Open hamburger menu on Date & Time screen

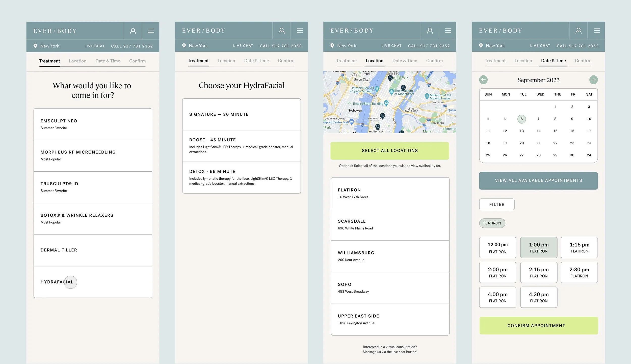click(597, 31)
